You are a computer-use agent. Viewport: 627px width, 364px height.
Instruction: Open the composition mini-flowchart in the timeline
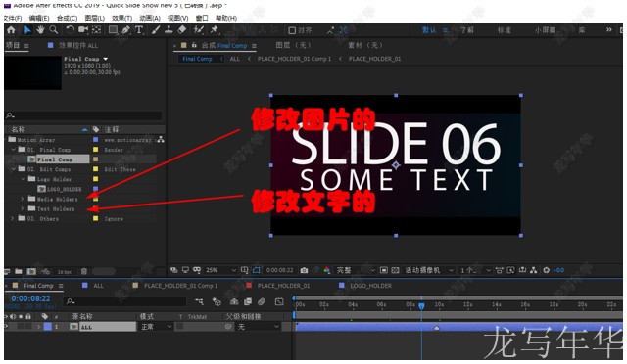coord(199,301)
